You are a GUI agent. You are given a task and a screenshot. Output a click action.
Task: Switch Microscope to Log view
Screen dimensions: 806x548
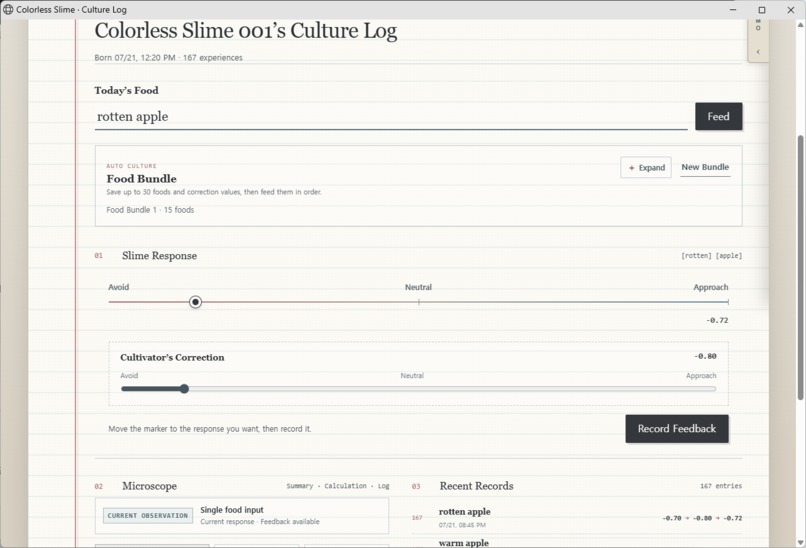pos(383,486)
